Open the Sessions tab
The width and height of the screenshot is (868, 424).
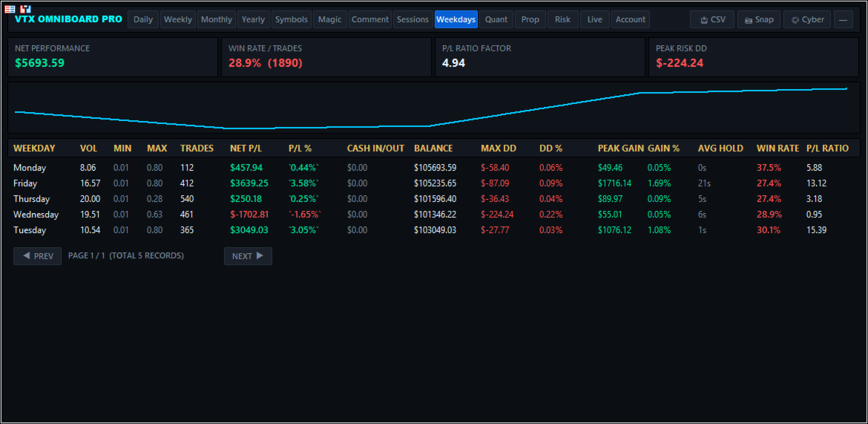tap(413, 19)
